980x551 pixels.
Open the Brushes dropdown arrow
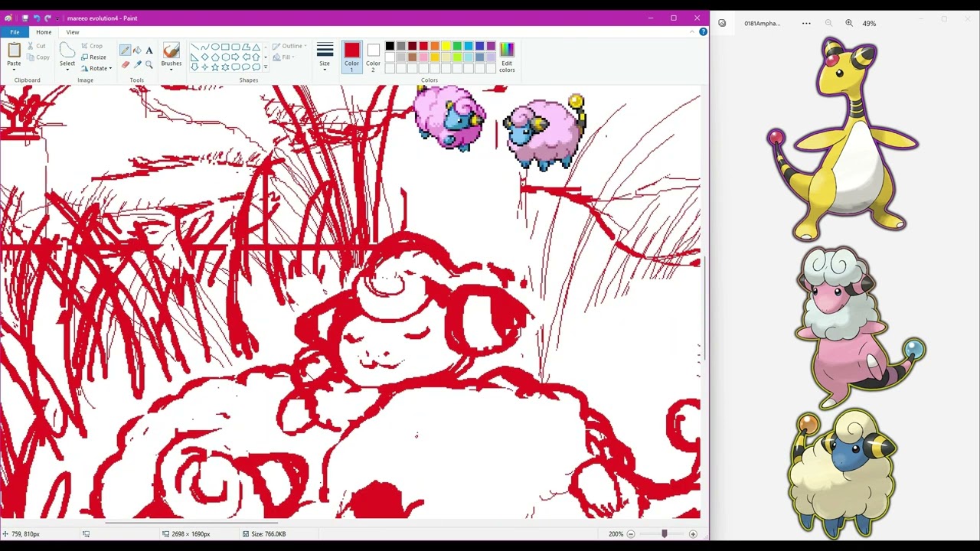click(171, 69)
